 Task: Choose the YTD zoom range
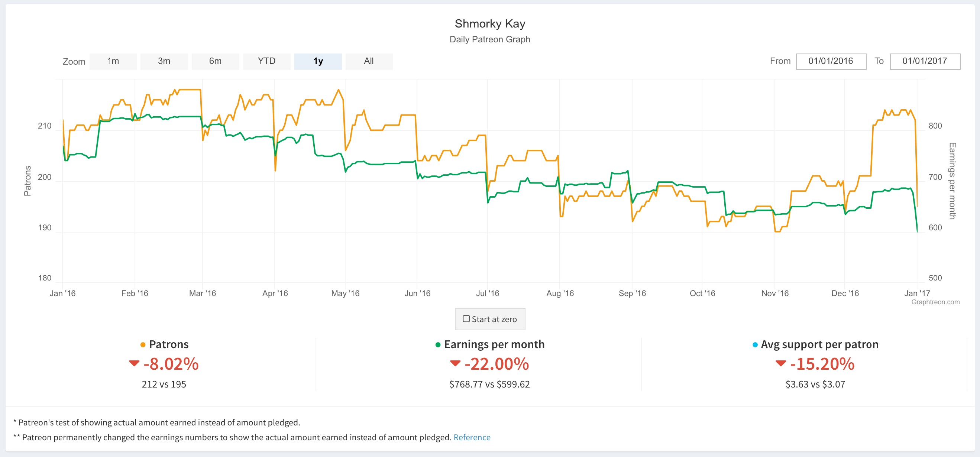coord(266,61)
